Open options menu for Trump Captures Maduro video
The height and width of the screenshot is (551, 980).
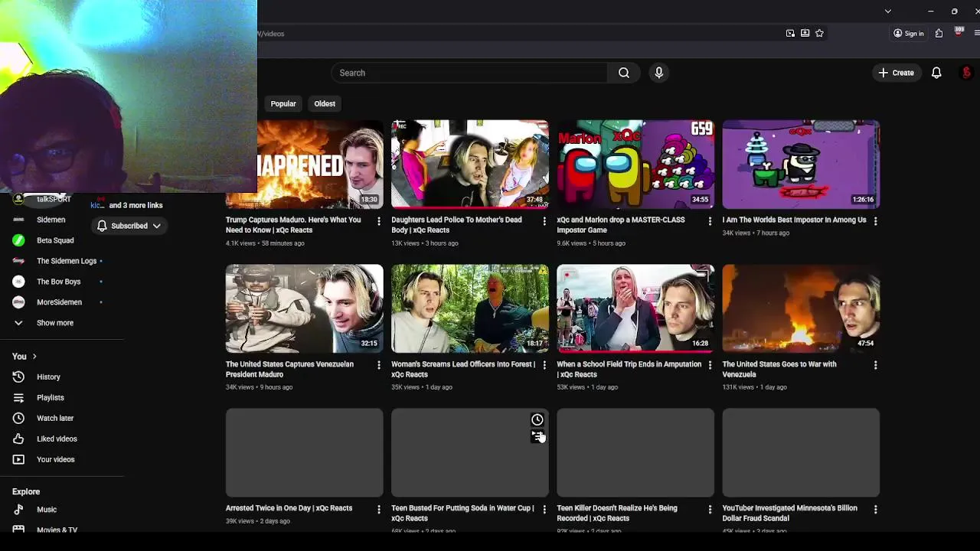pos(378,221)
